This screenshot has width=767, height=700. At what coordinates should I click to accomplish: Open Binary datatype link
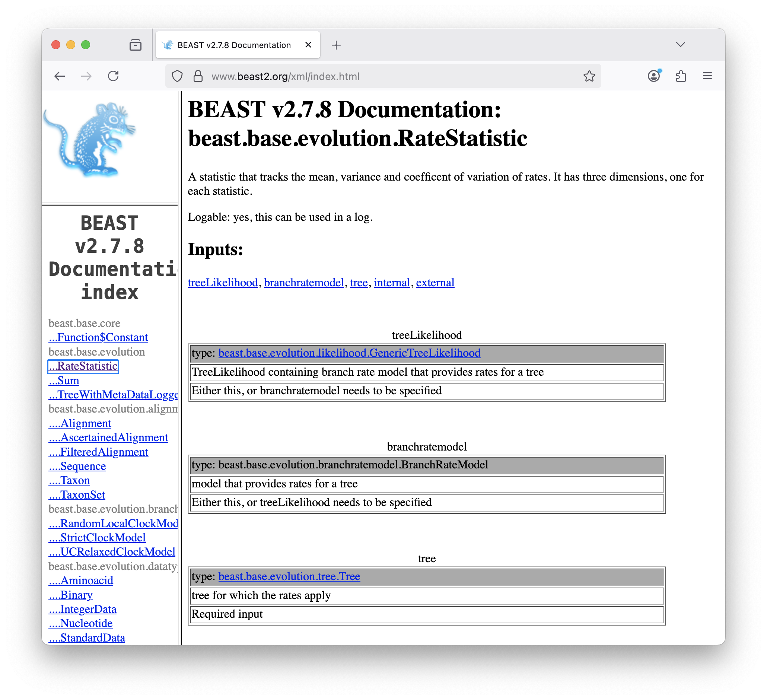point(70,595)
